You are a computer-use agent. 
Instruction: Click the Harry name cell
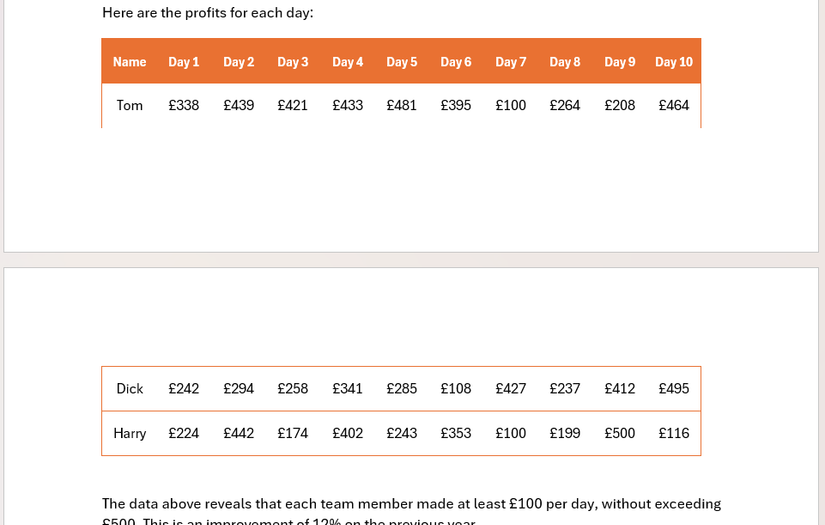coord(129,433)
